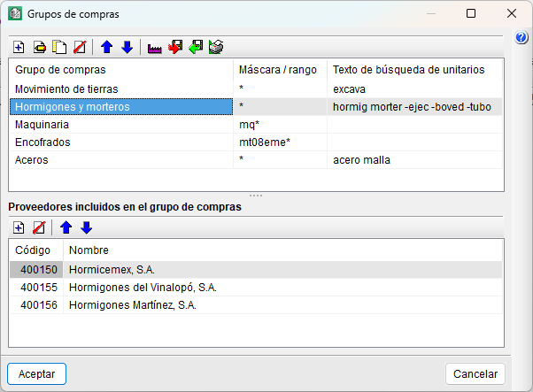The height and width of the screenshot is (392, 533).
Task: Click the 'acero malla' search text cell
Action: [414, 160]
